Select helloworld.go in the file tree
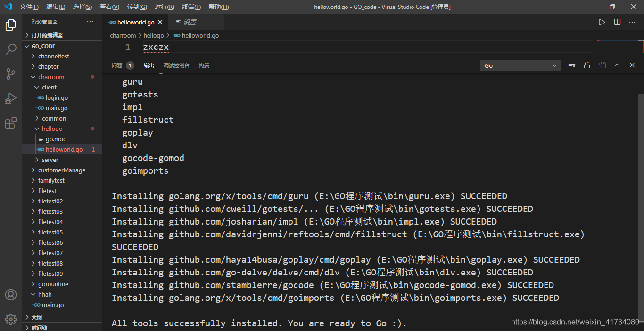This screenshot has width=644, height=331. tap(62, 149)
